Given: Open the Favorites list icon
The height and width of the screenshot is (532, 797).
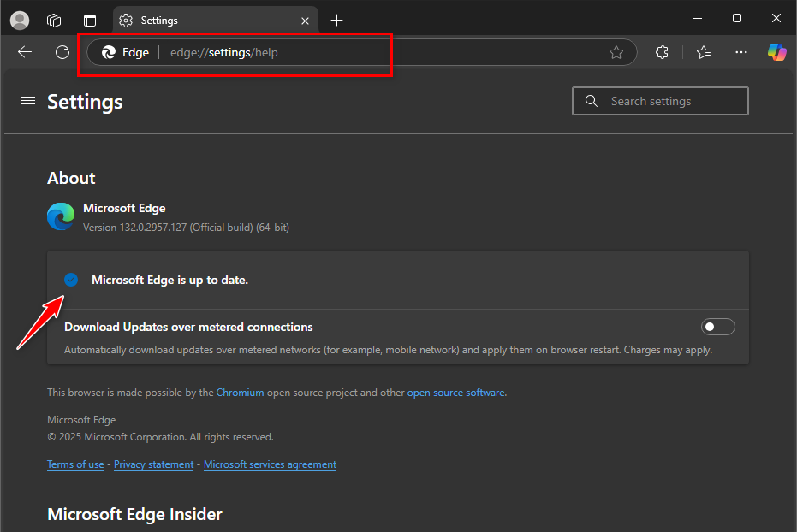Looking at the screenshot, I should point(704,52).
